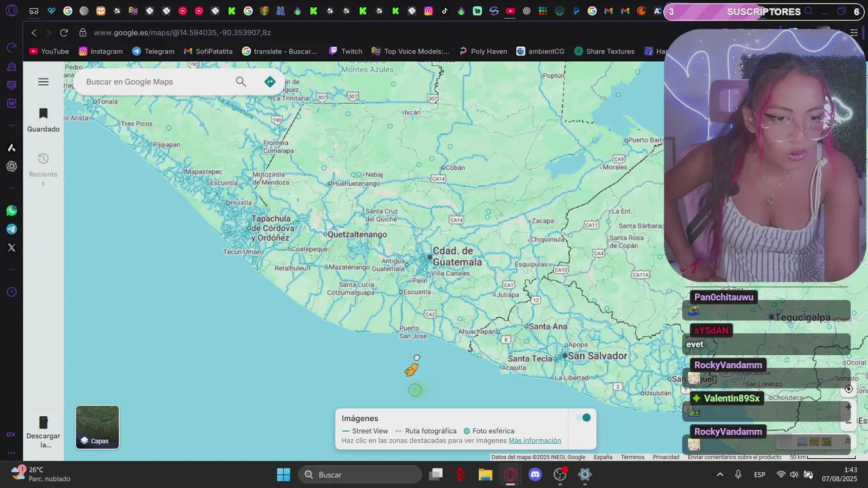868x488 pixels.
Task: Open the Top Voice Models bookmark
Action: point(410,52)
